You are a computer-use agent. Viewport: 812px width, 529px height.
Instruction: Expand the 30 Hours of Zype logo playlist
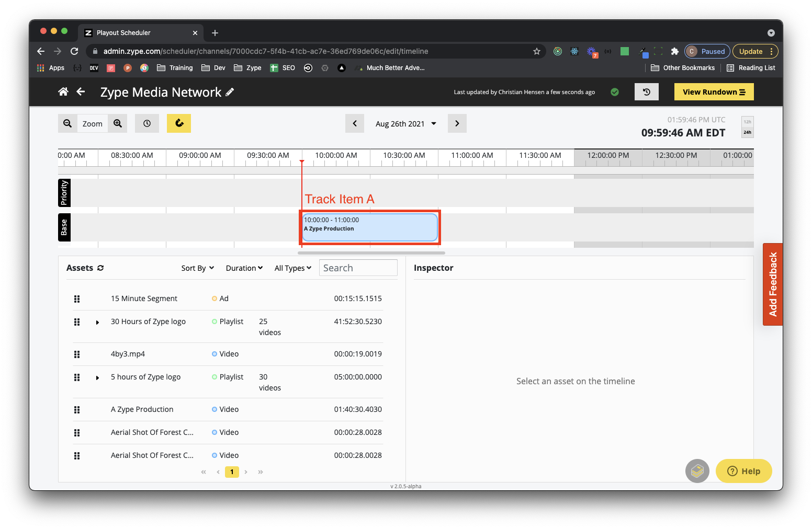click(x=97, y=323)
